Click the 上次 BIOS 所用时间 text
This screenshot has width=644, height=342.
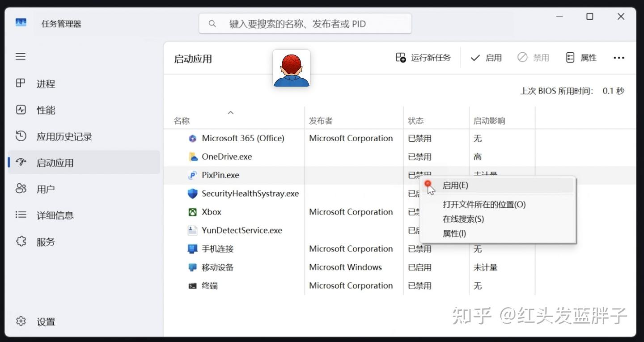point(557,91)
